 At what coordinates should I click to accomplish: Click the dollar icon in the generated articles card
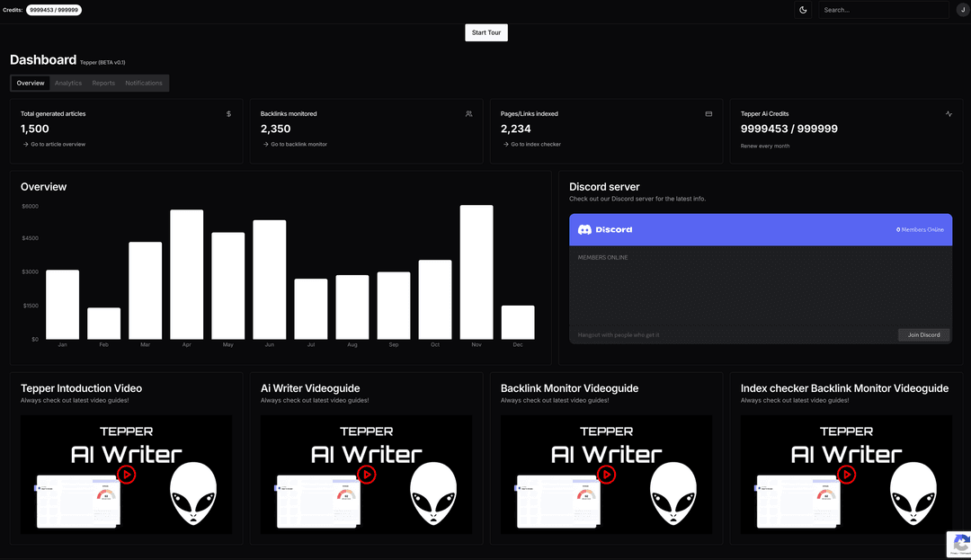click(228, 114)
